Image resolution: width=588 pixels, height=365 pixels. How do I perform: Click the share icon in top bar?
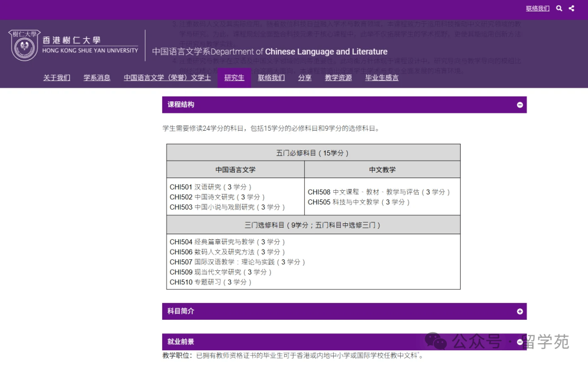tap(572, 8)
